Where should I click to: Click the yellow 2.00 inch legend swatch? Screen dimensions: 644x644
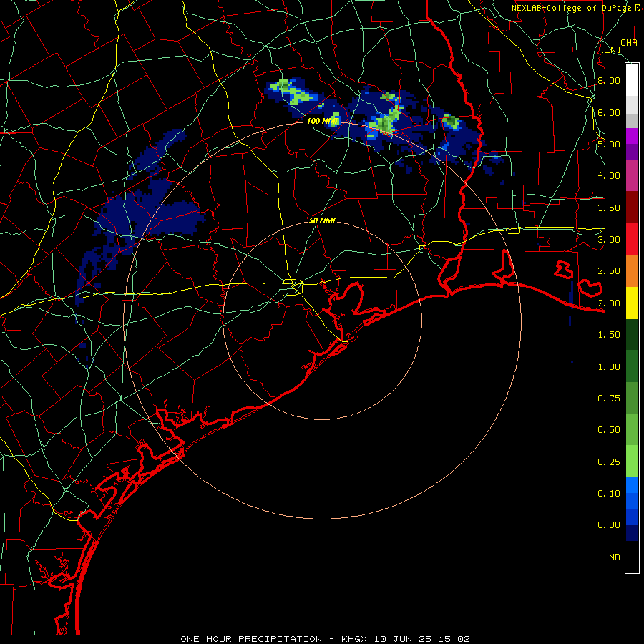(x=632, y=303)
